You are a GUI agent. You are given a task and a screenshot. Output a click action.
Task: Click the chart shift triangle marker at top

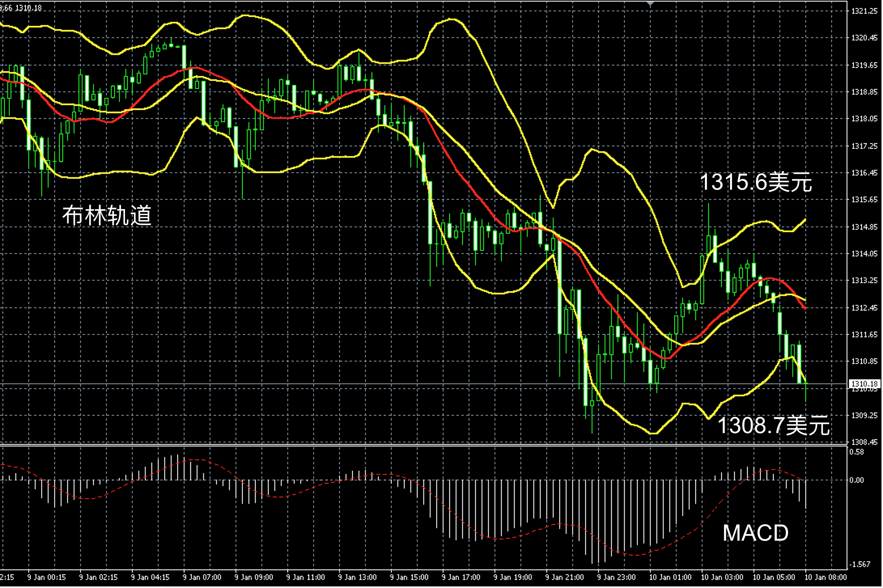coord(650,3)
